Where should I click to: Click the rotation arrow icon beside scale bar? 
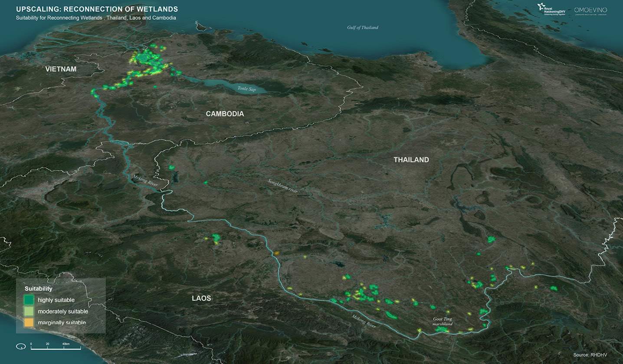(21, 346)
